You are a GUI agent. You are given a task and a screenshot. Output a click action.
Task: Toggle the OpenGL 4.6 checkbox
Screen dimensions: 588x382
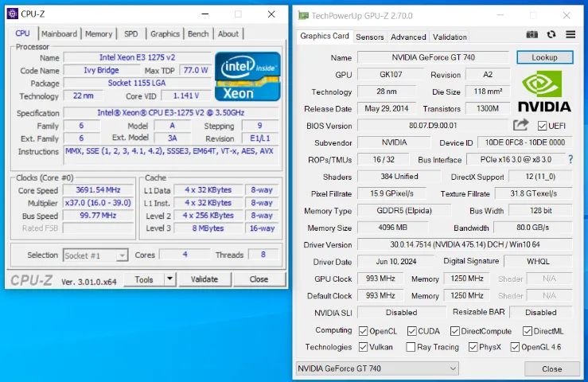[515, 347]
